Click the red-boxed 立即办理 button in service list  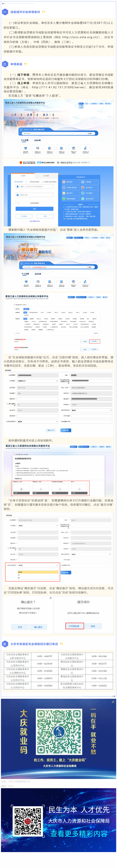pyautogui.click(x=94, y=341)
